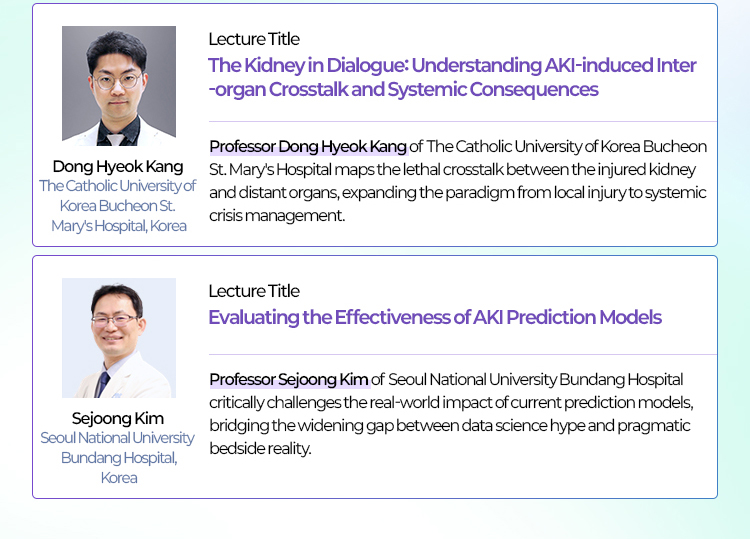Open the Catholic University of Korea affiliation under Kang's photo
Image resolution: width=750 pixels, height=539 pixels.
click(x=118, y=205)
